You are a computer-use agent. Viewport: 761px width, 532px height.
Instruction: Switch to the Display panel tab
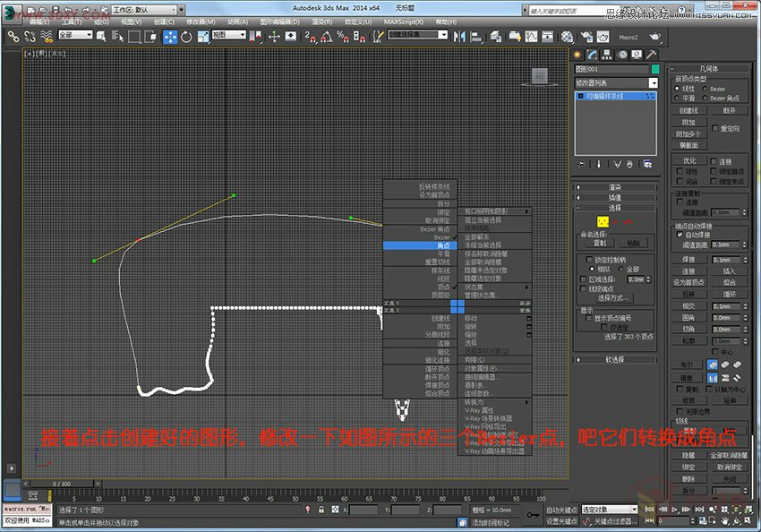(x=637, y=55)
